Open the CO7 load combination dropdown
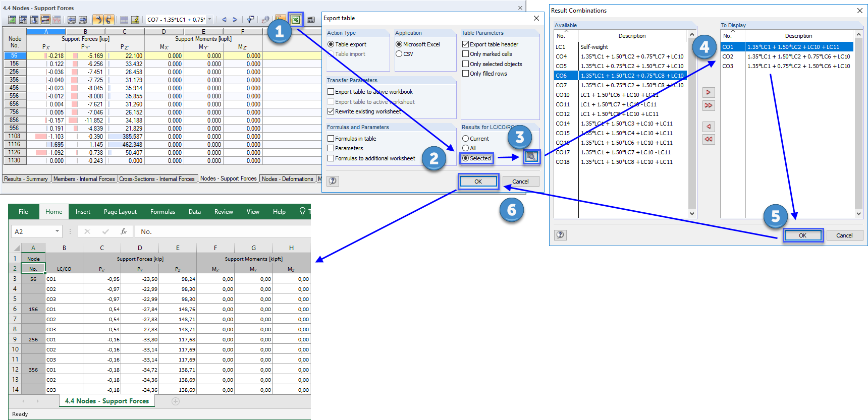 pos(209,20)
